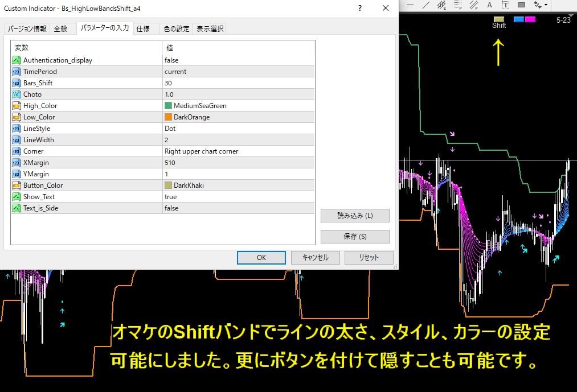Click the Show_Text value 'true'
This screenshot has width=577, height=392.
pyautogui.click(x=170, y=197)
